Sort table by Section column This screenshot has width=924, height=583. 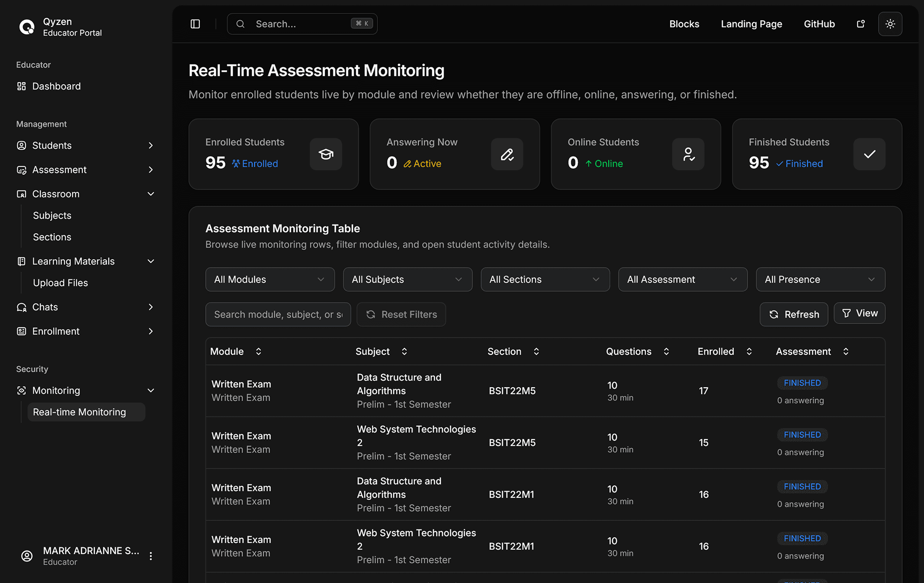click(536, 352)
